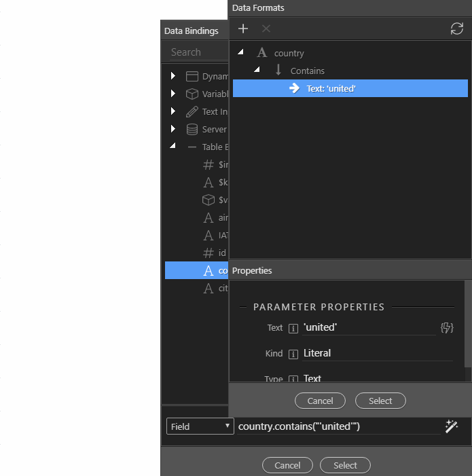Click the Text parameter input 'united'

(369, 328)
